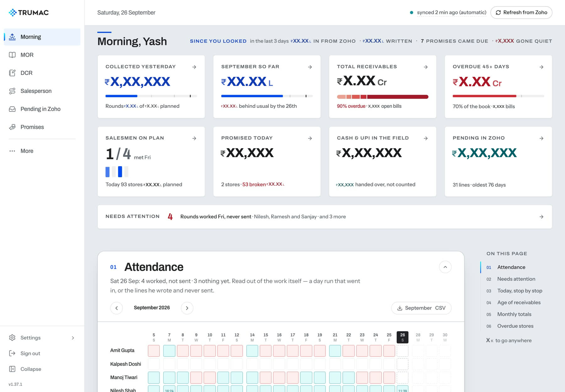The width and height of the screenshot is (565, 392).
Task: Jump to Monthly totals section
Action: click(509, 314)
